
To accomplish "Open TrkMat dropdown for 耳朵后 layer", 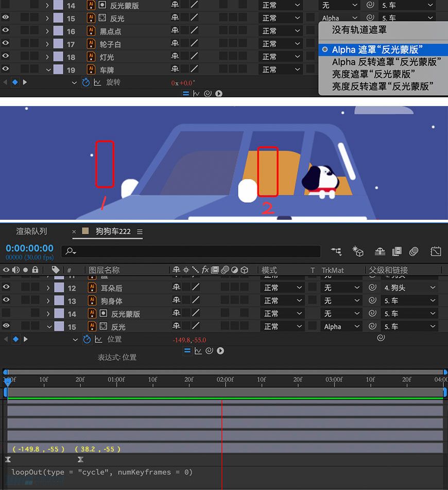I will click(x=341, y=288).
